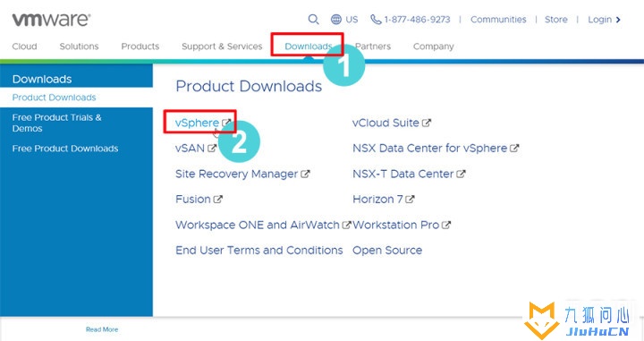Viewport: 644px width, 341px height.
Task: Open the Company menu
Action: 433,47
